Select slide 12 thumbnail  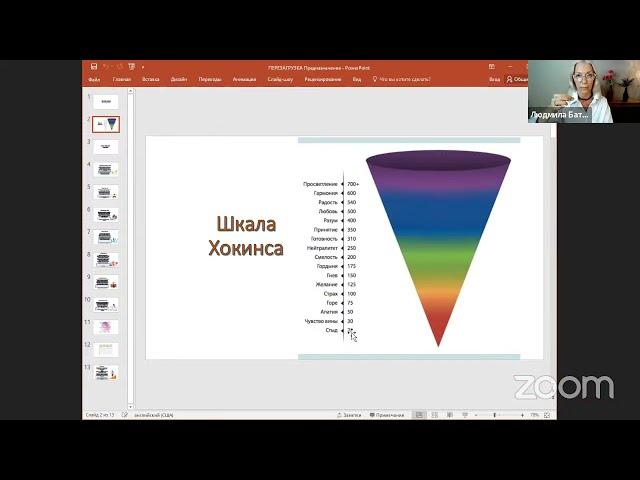[x=106, y=350]
